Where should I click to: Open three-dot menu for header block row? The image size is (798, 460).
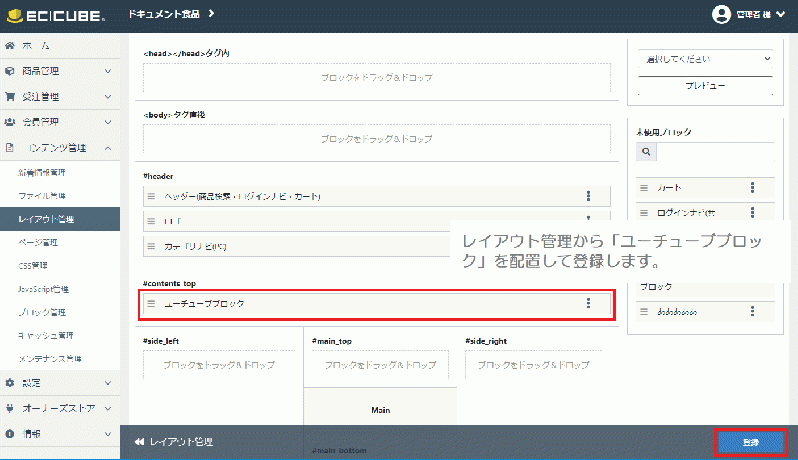pos(588,197)
